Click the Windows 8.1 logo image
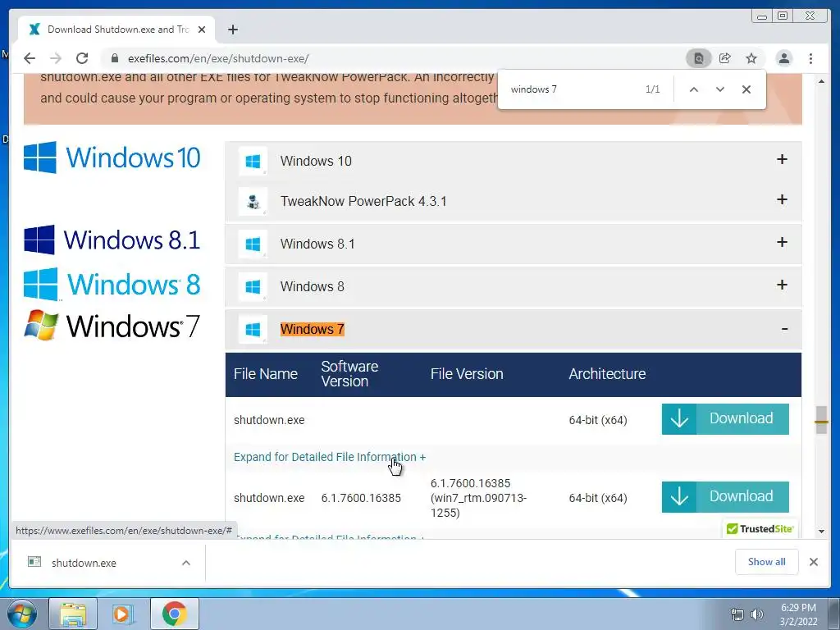 [112, 240]
